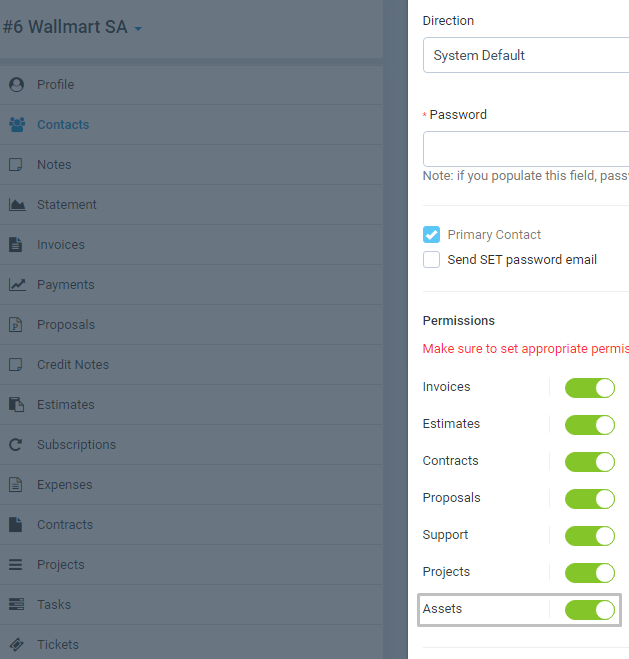Open the Direction System Default dropdown
The height and width of the screenshot is (659, 629).
pyautogui.click(x=526, y=55)
